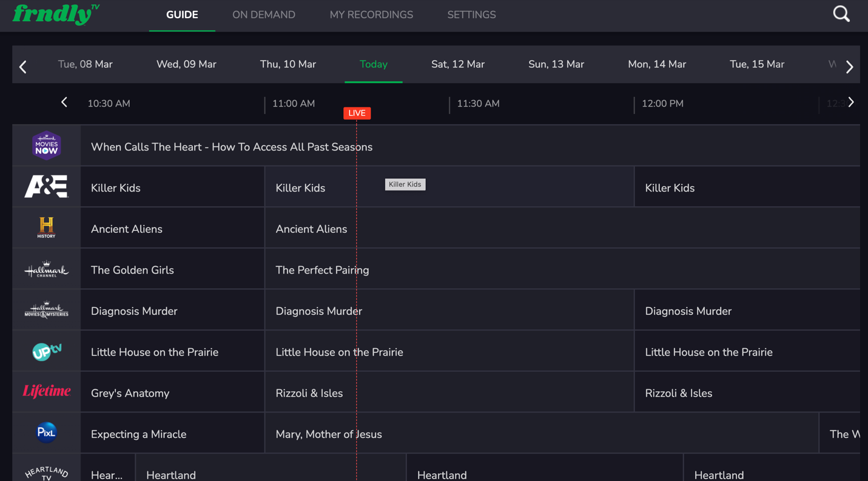Click the red LIVE time marker
Viewport: 868px width, 481px height.
[x=357, y=113]
